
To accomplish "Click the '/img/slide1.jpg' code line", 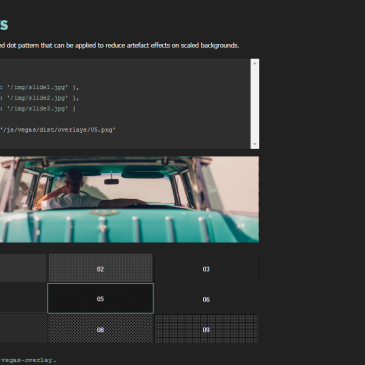I will (39, 87).
